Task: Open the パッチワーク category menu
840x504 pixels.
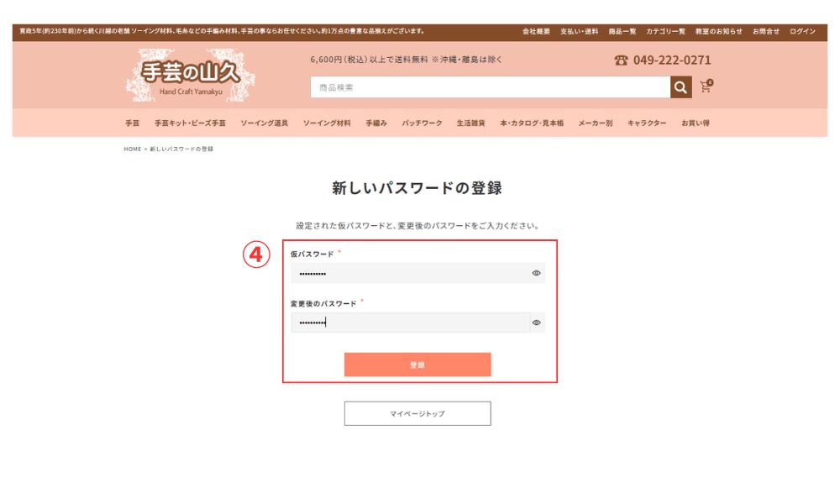Action: coord(423,123)
